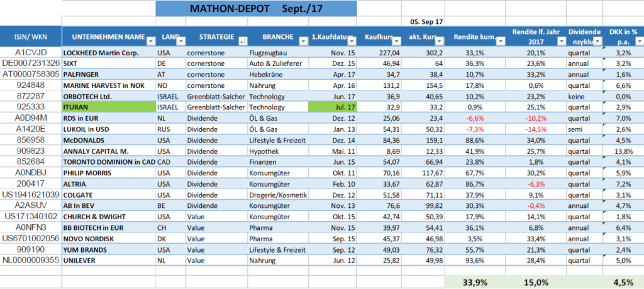Select ISIN cell A1CVJD
The height and width of the screenshot is (289, 644).
click(x=31, y=53)
